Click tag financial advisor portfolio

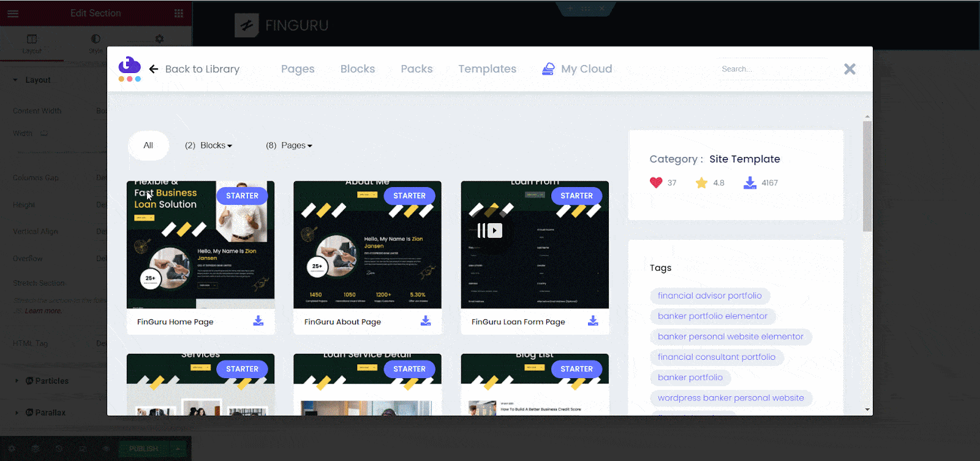(710, 295)
